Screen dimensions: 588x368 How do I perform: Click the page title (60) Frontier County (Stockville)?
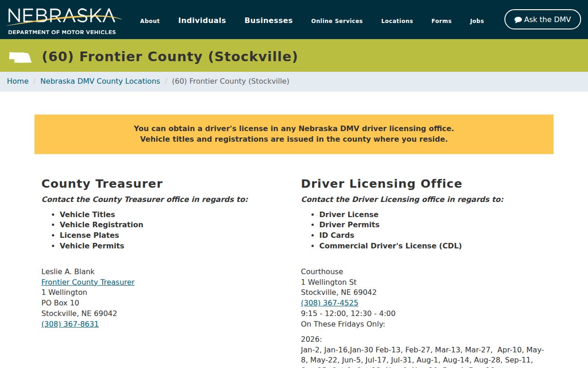point(170,57)
